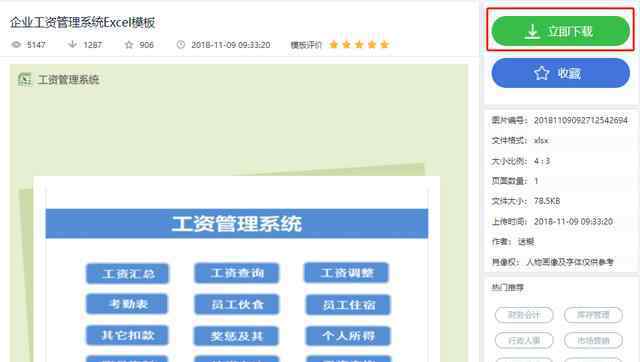
Task: Click the green 立即下载 download button
Action: (x=560, y=31)
